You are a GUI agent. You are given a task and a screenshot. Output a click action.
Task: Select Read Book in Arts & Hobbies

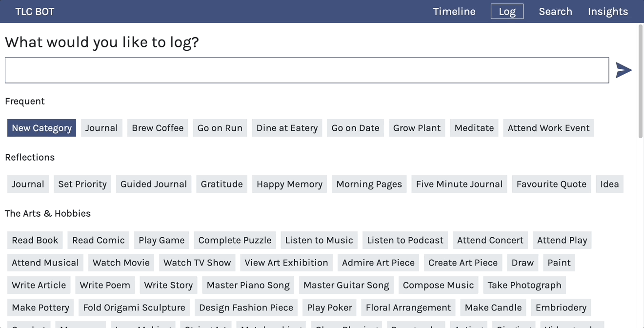pyautogui.click(x=35, y=240)
